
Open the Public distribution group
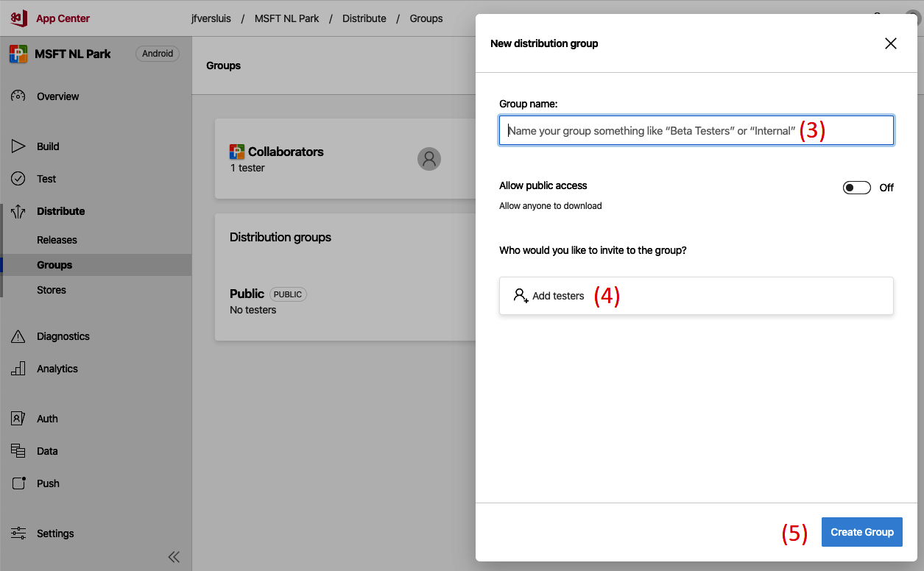(x=247, y=294)
